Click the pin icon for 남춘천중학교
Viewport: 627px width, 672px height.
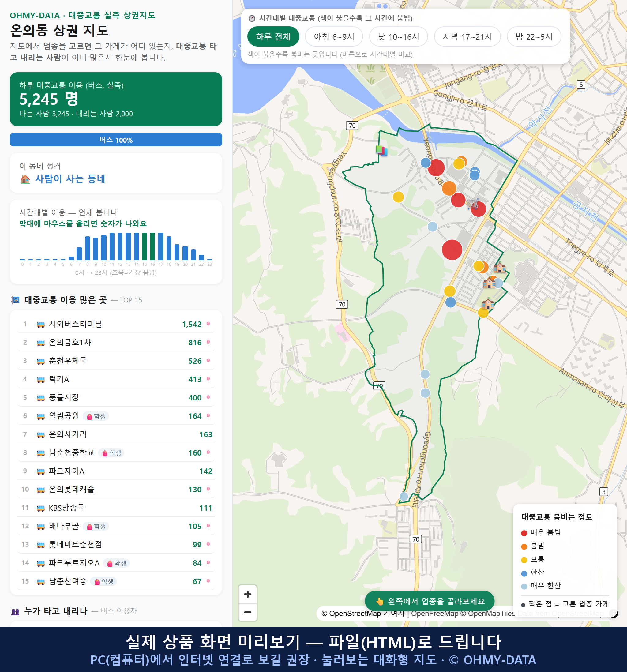[x=208, y=453]
